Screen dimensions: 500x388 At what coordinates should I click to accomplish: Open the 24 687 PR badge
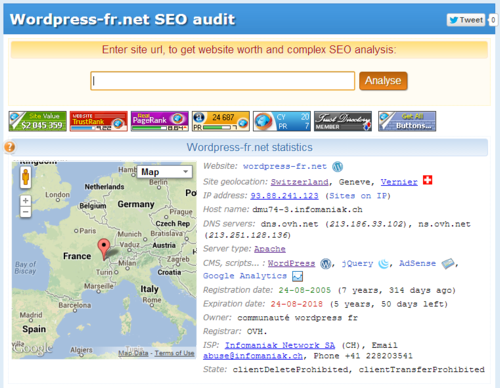(x=221, y=121)
